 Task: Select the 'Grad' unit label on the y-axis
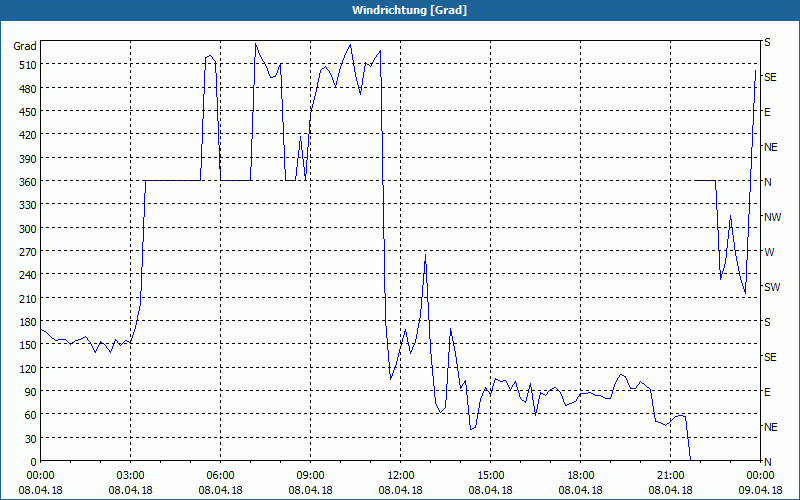pyautogui.click(x=24, y=46)
